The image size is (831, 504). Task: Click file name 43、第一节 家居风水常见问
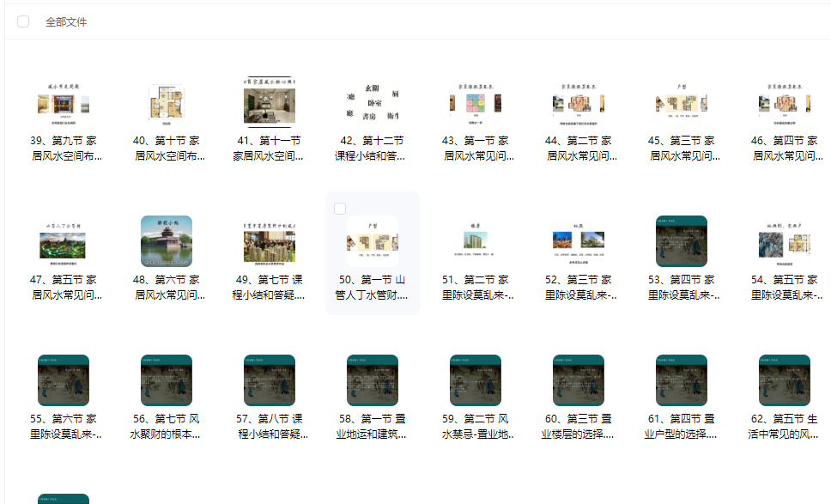coord(475,148)
